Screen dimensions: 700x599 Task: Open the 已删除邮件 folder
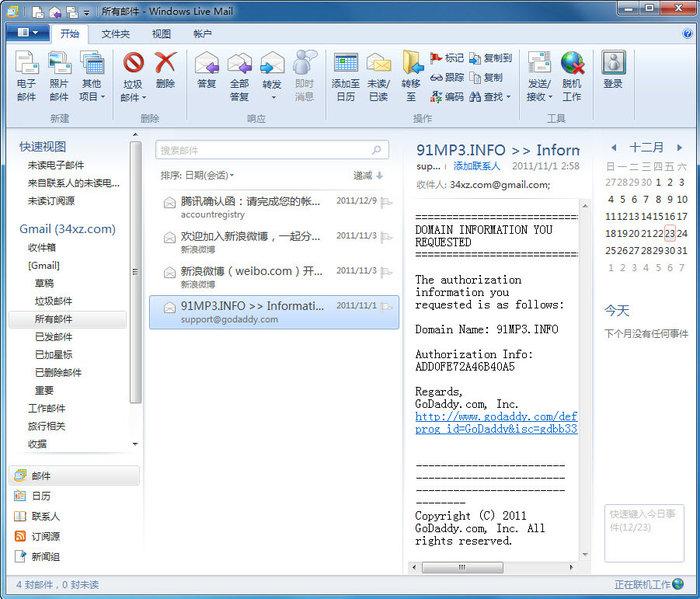[x=58, y=372]
